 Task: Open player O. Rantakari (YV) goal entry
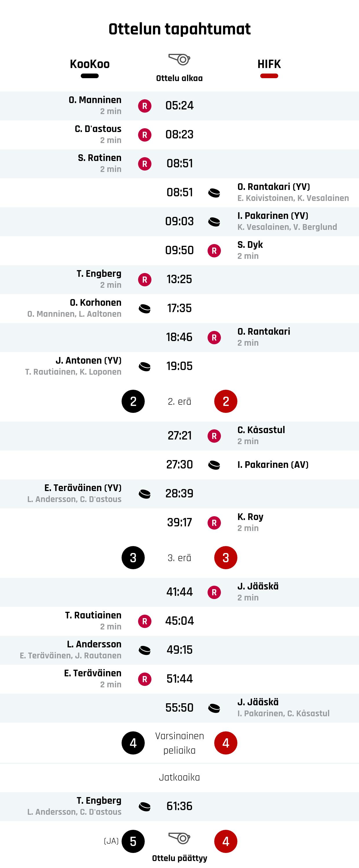[273, 187]
